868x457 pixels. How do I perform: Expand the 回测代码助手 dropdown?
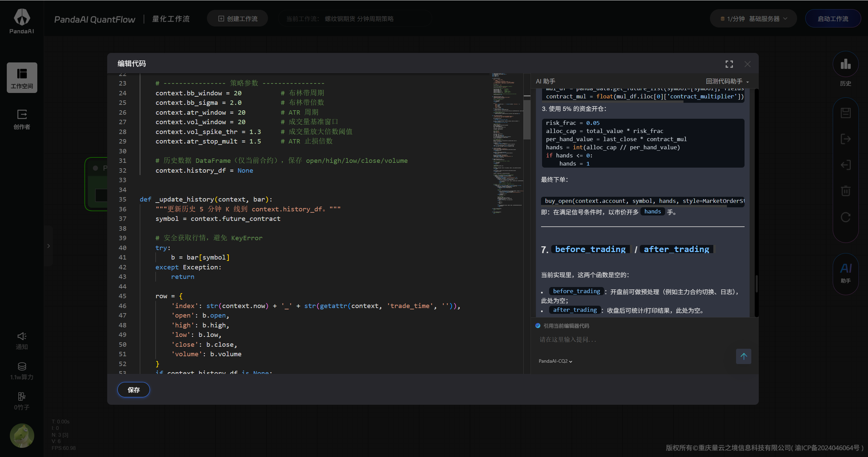tap(727, 81)
